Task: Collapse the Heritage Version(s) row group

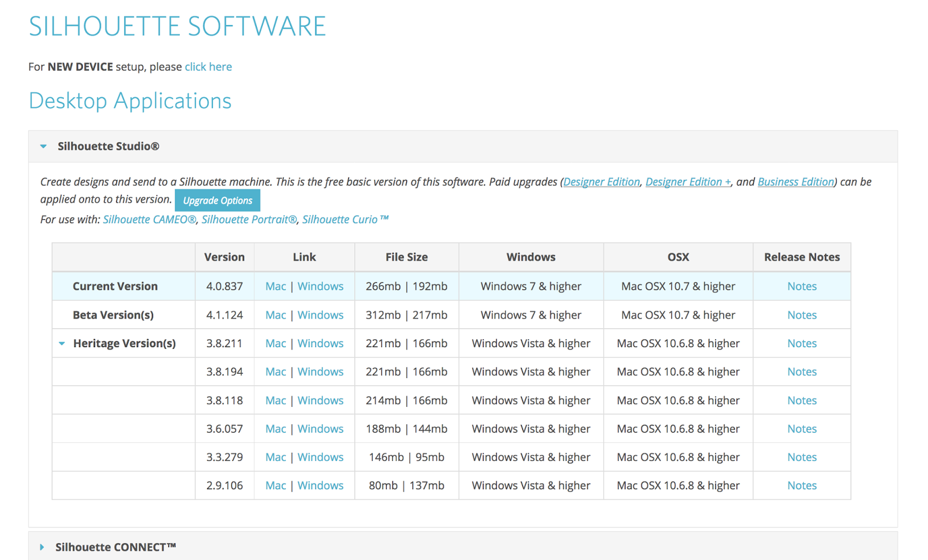Action: [x=62, y=343]
